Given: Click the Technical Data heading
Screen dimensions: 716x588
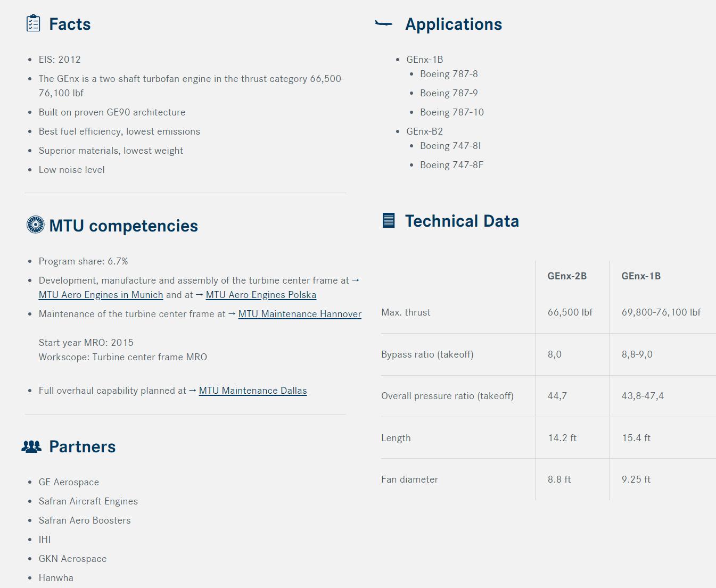Looking at the screenshot, I should coord(462,221).
